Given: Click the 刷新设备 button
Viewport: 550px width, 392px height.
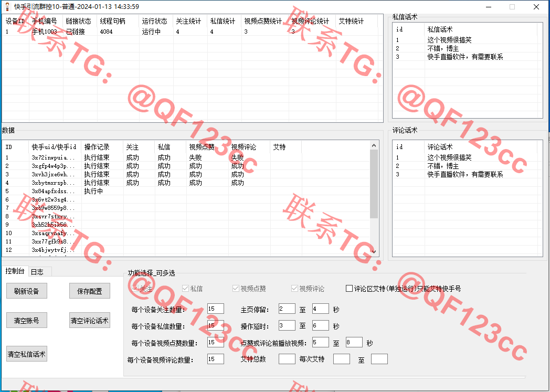Looking at the screenshot, I should click(27, 291).
